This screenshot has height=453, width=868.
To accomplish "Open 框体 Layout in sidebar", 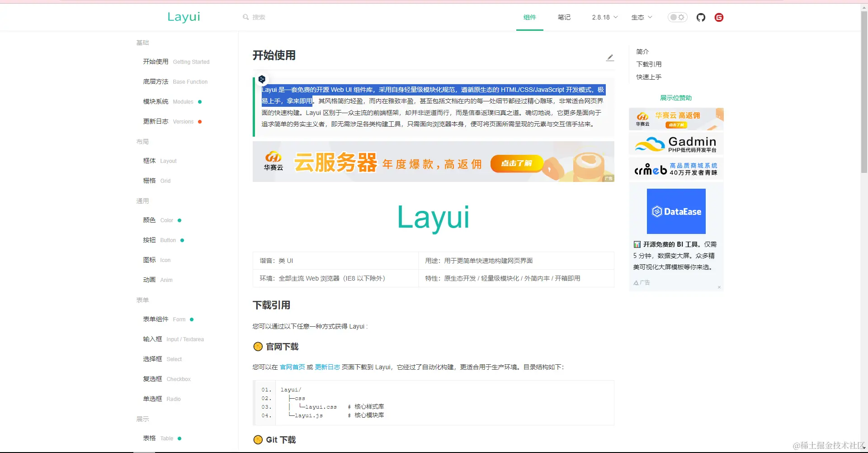I will tap(160, 161).
